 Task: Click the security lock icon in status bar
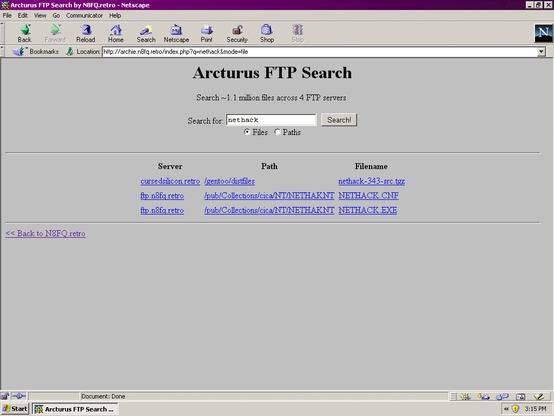[5, 396]
